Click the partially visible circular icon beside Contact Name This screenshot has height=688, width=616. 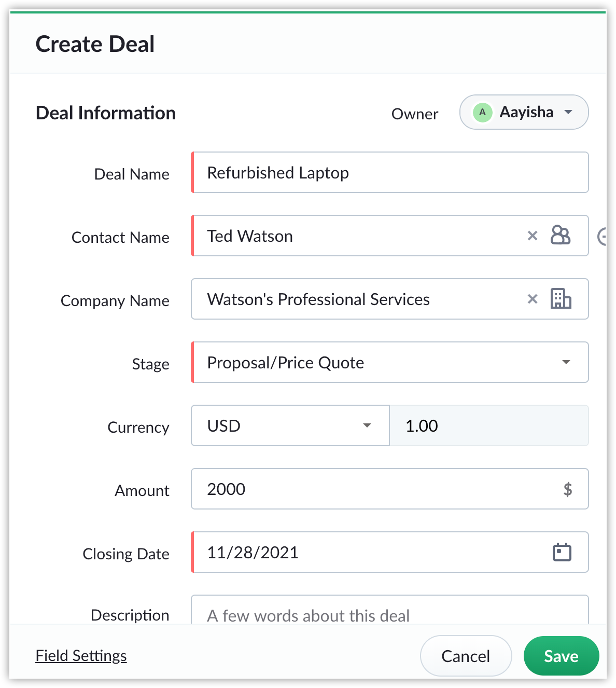[602, 237]
